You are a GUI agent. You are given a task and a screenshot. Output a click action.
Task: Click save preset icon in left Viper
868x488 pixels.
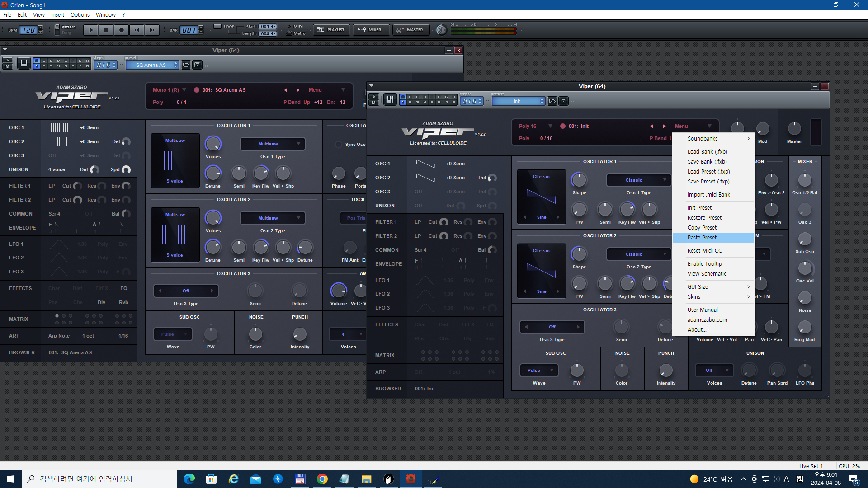pyautogui.click(x=198, y=65)
